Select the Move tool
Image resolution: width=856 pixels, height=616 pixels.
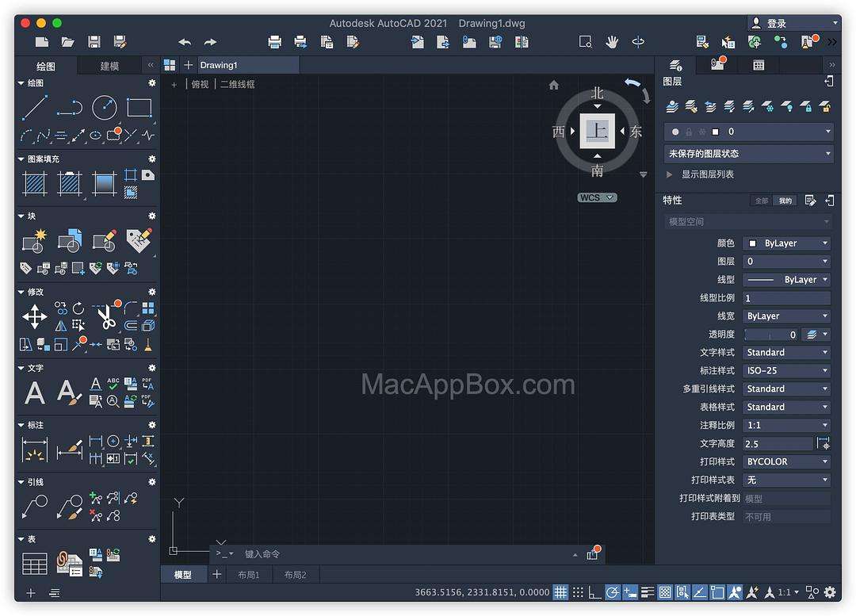34,317
